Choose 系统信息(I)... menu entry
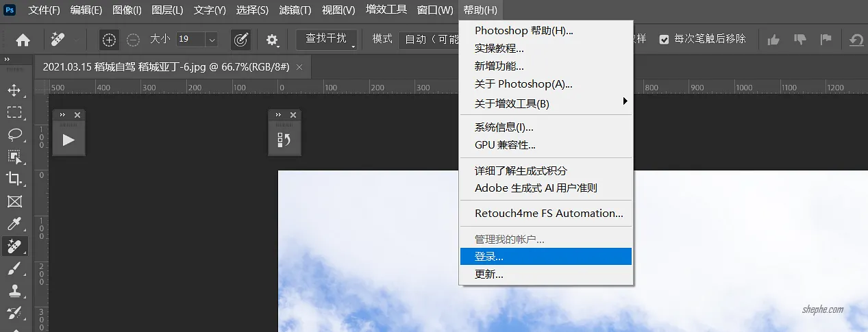This screenshot has width=868, height=332. click(545, 127)
